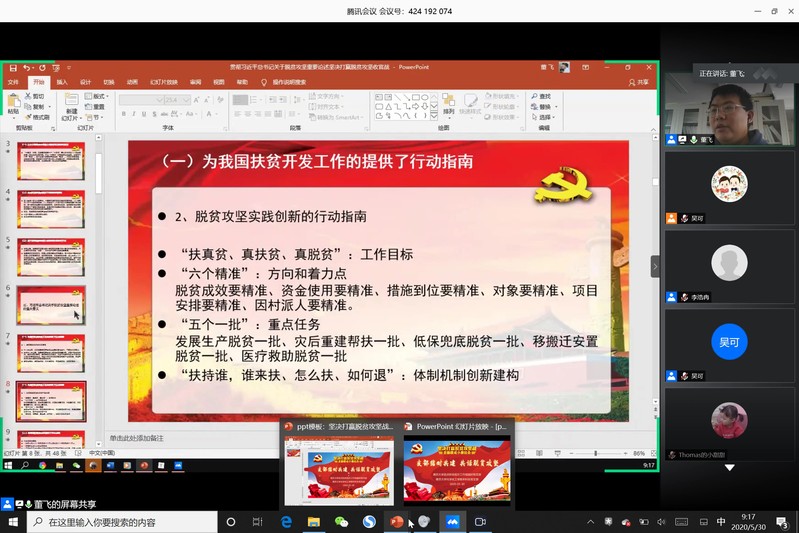Expand the Layout (版式) dropdown
The height and width of the screenshot is (533, 799).
tap(97, 96)
